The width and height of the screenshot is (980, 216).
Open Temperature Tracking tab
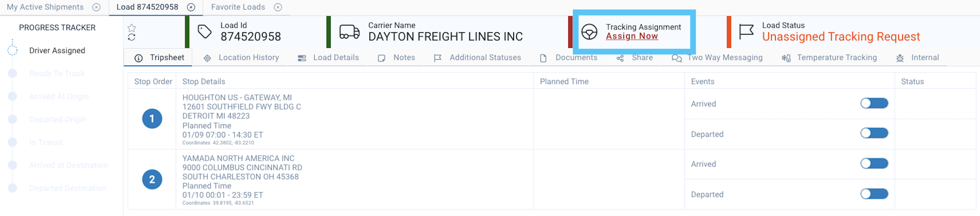(829, 58)
